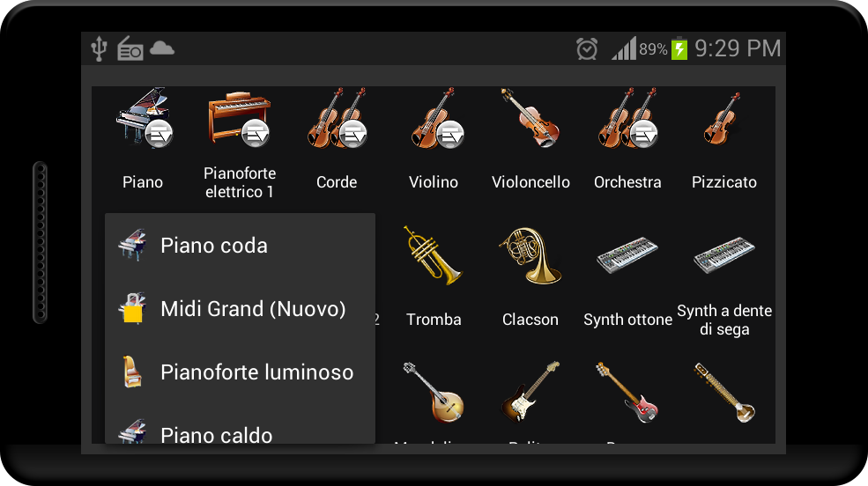
Task: Select the mandolin instrument icon
Action: [434, 392]
